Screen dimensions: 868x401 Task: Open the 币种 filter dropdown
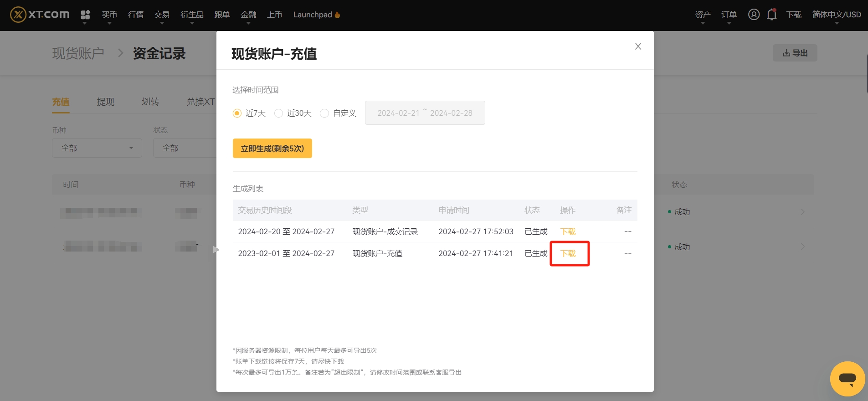coord(97,148)
